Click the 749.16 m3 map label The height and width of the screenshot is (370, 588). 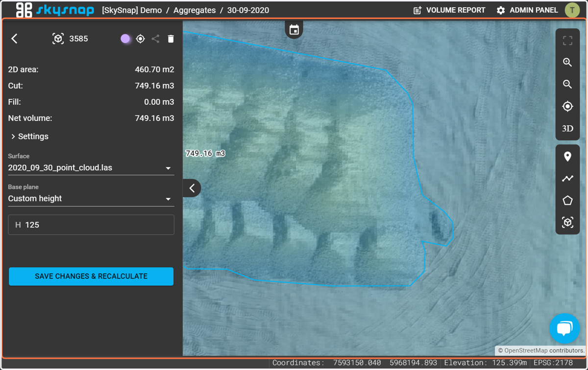(x=205, y=153)
